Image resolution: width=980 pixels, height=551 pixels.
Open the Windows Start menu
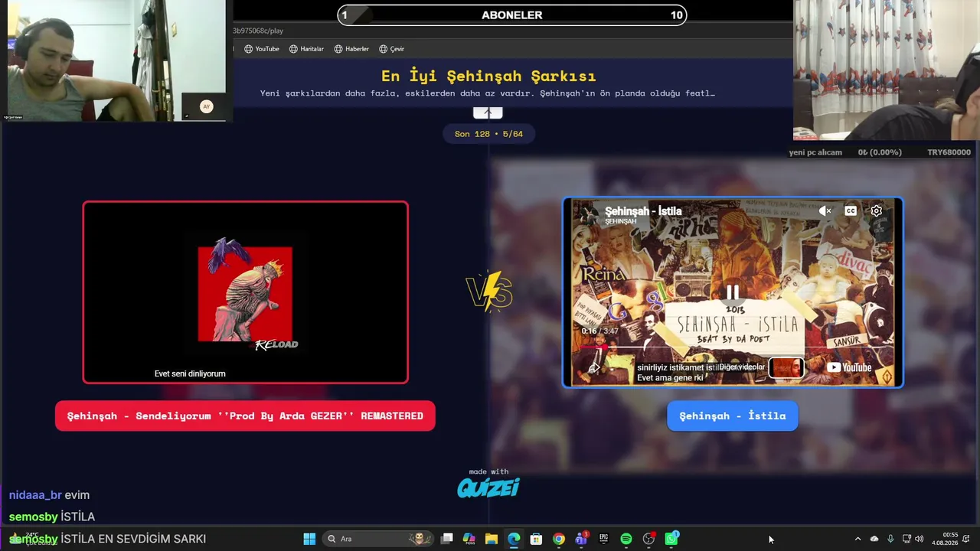[x=309, y=539]
